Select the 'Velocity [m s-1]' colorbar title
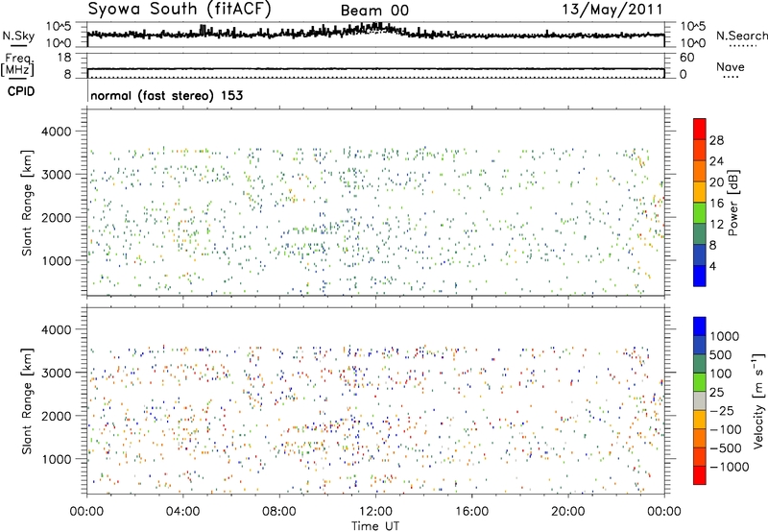 pyautogui.click(x=758, y=400)
